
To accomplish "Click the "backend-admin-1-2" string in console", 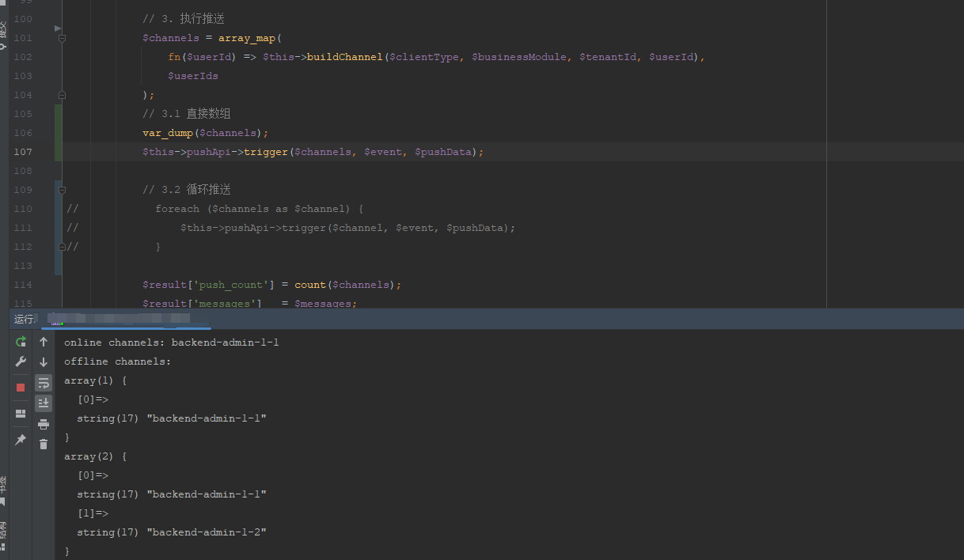I will coord(207,532).
